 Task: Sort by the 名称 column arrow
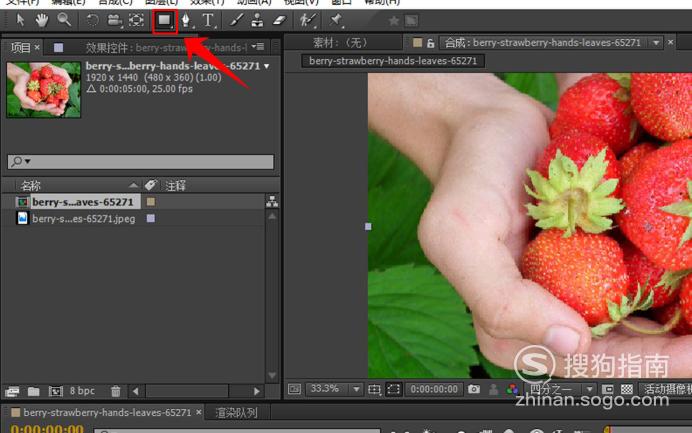pos(133,185)
